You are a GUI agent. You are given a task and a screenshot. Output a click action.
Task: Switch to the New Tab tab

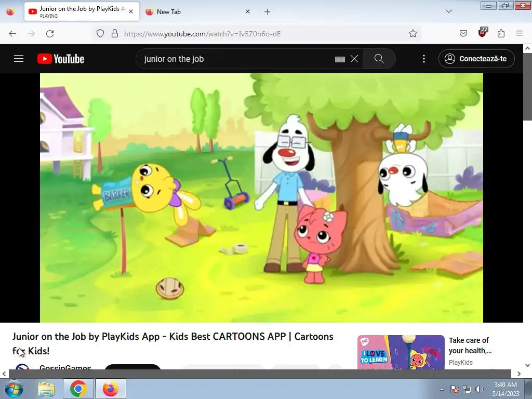point(198,11)
